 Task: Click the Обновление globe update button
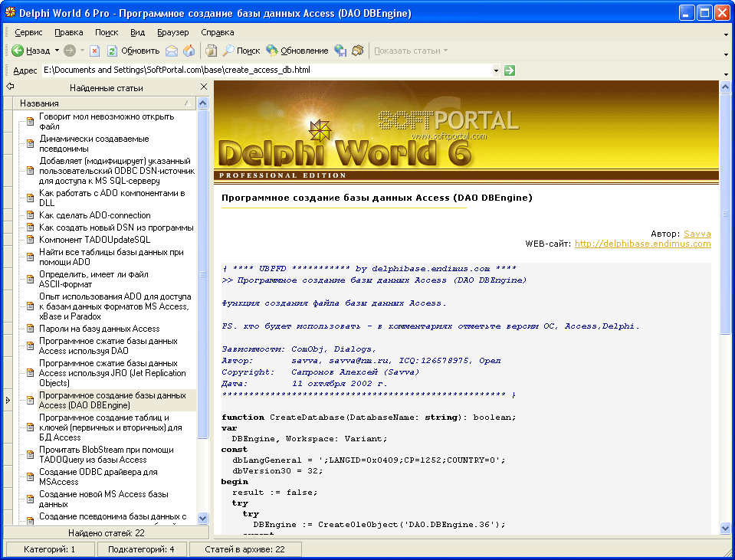pyautogui.click(x=297, y=51)
